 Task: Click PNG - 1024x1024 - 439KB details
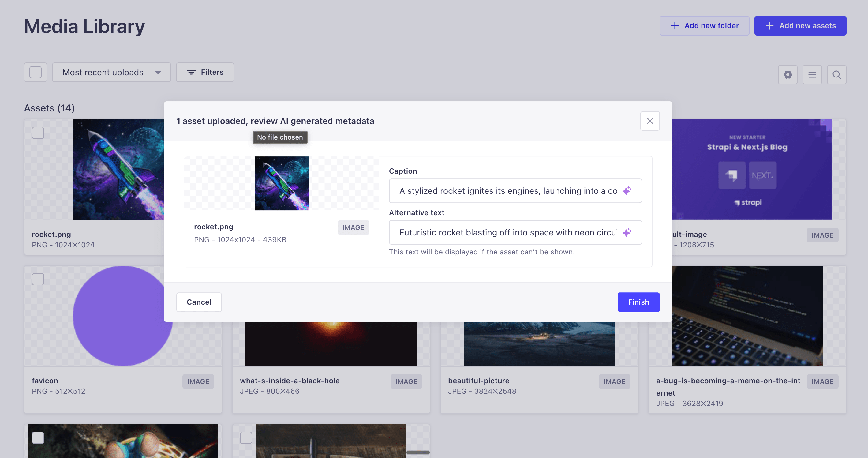[x=240, y=240]
